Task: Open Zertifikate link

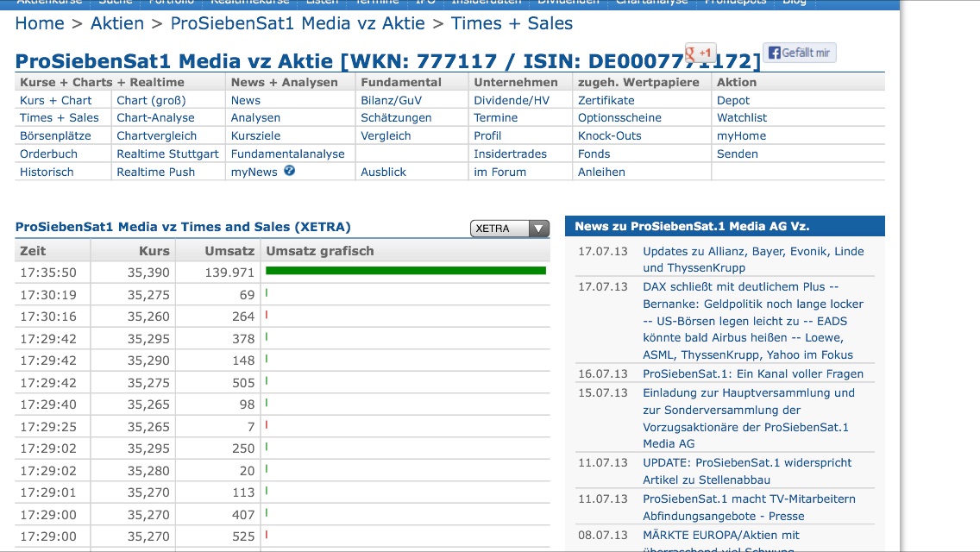Action: click(606, 100)
